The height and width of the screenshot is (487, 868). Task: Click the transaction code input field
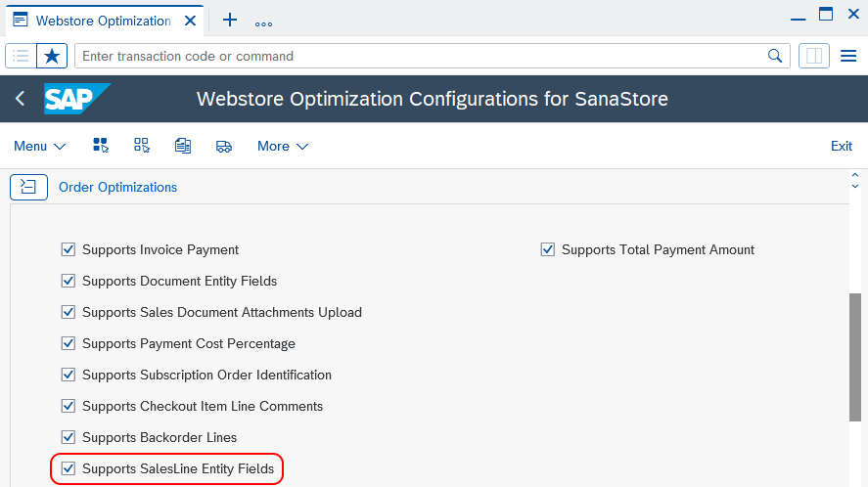421,56
